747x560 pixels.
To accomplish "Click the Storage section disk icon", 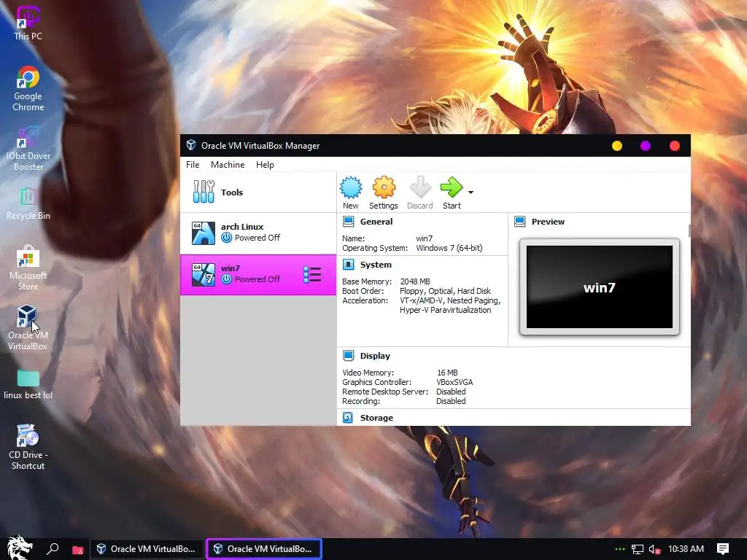I will pyautogui.click(x=348, y=418).
